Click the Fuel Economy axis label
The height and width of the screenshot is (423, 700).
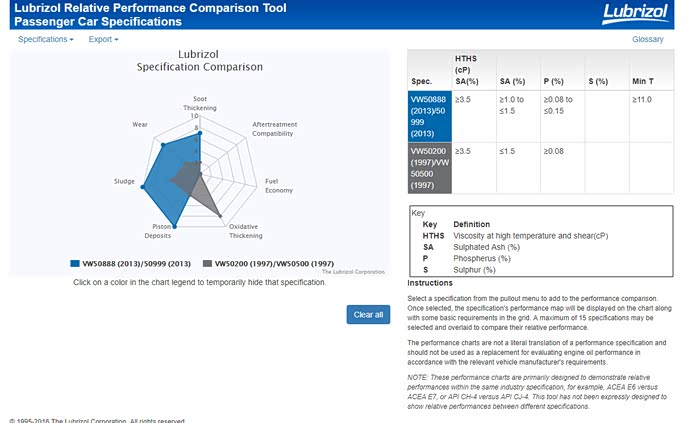tap(278, 186)
